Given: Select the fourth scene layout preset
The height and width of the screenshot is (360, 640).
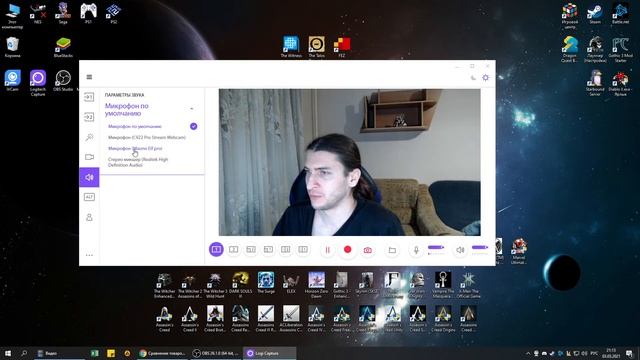Looking at the screenshot, I should [x=268, y=249].
